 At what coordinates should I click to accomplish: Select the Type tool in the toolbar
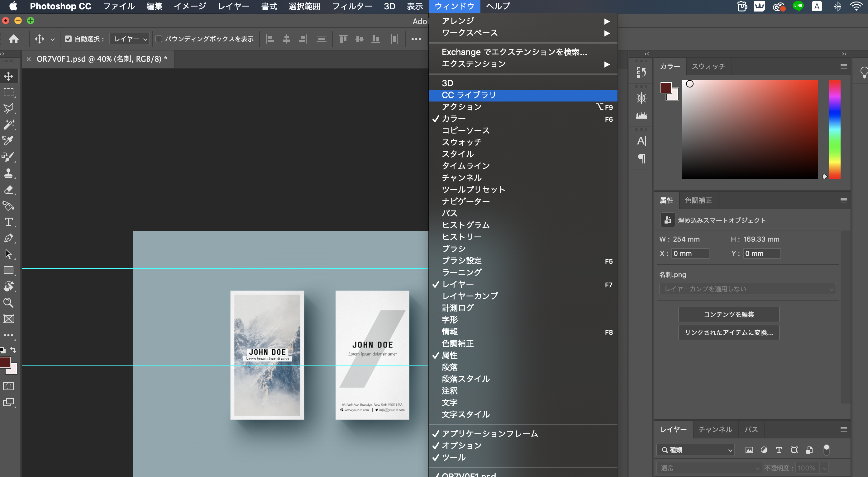[9, 222]
